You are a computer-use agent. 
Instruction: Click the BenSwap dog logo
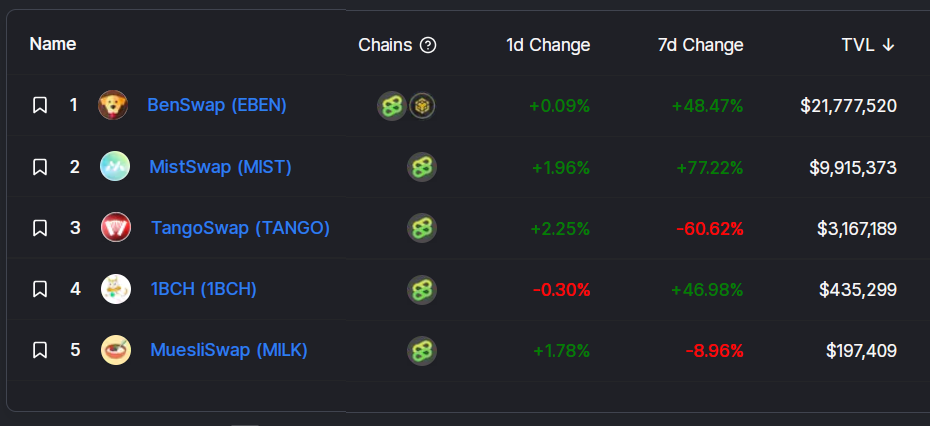pyautogui.click(x=113, y=105)
